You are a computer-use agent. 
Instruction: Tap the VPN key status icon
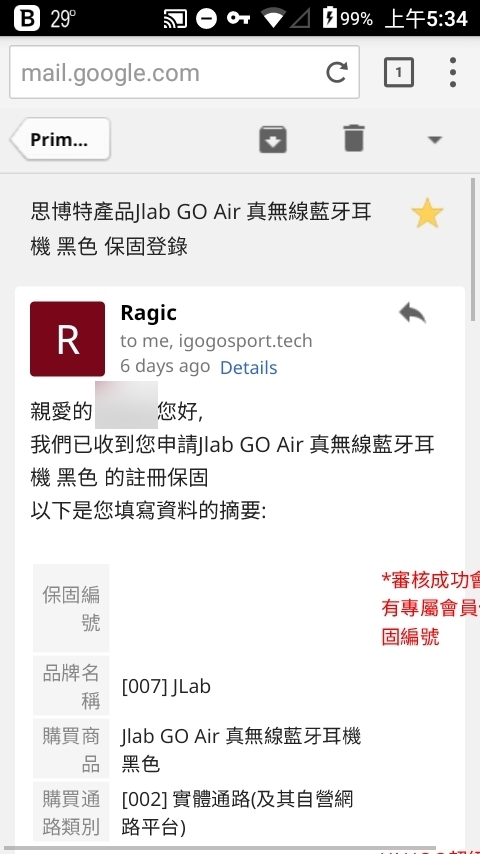(x=238, y=19)
